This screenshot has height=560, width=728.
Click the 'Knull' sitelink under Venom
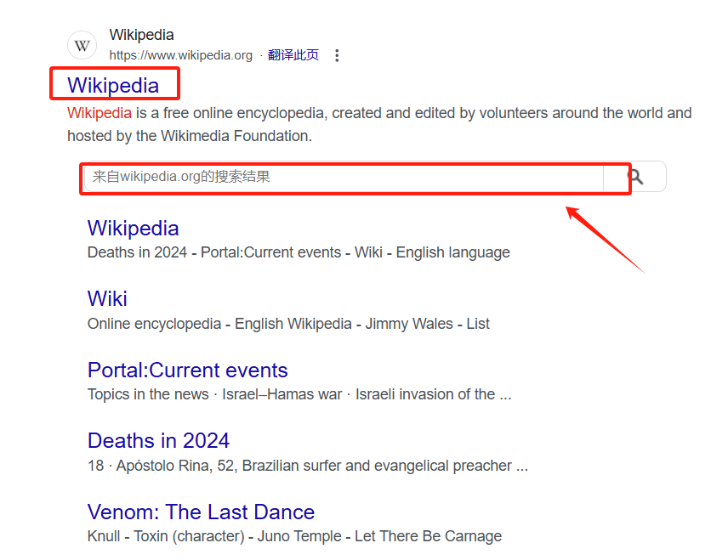[102, 536]
